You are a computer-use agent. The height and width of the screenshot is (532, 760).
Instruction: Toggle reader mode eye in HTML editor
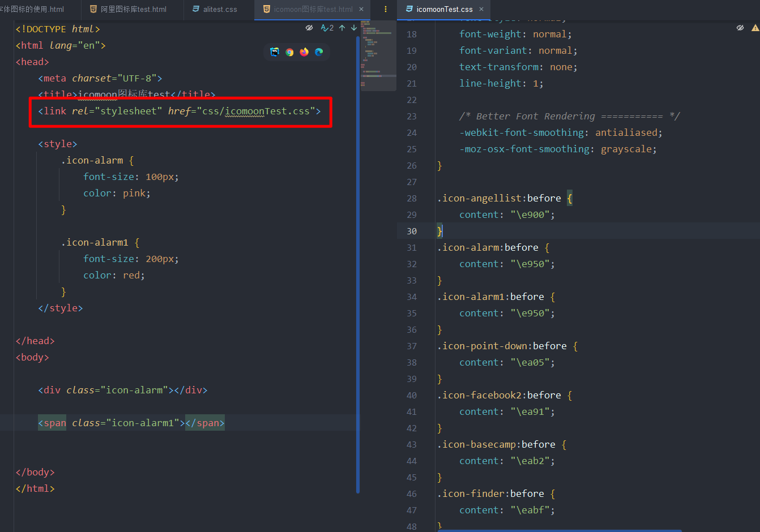(x=309, y=28)
